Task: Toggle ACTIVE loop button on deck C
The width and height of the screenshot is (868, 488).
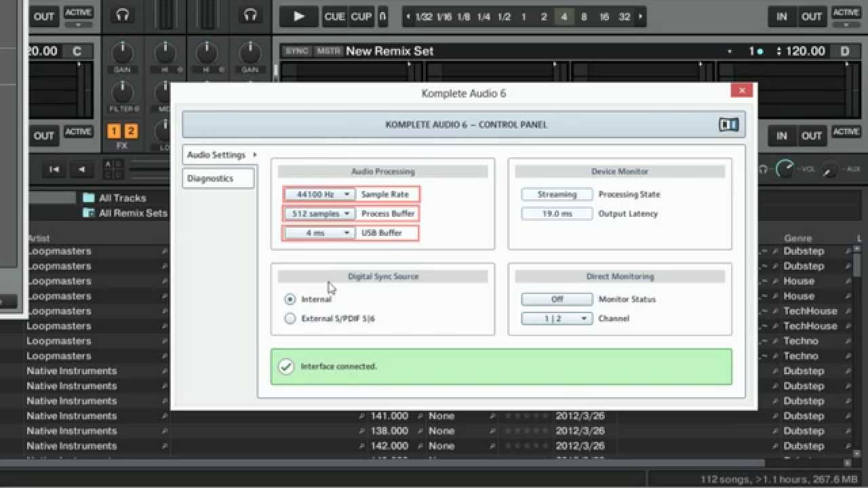Action: 79,131
